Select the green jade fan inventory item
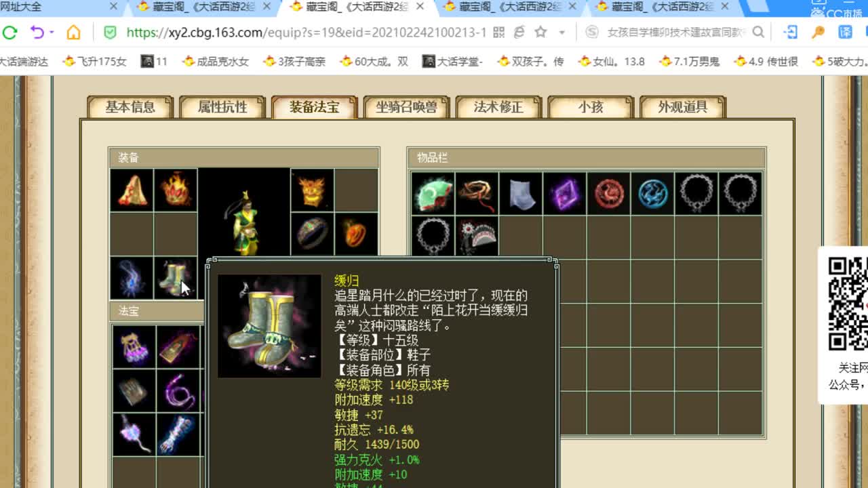Viewport: 868px width, 488px height. 433,193
